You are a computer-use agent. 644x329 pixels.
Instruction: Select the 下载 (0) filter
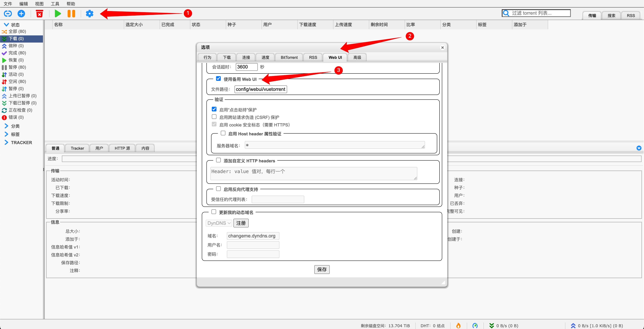(x=21, y=39)
